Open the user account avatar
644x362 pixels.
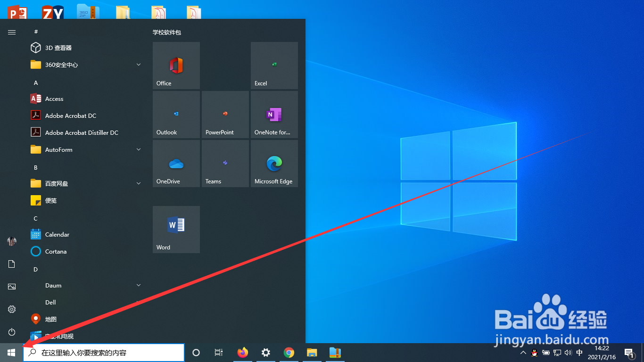(x=12, y=241)
